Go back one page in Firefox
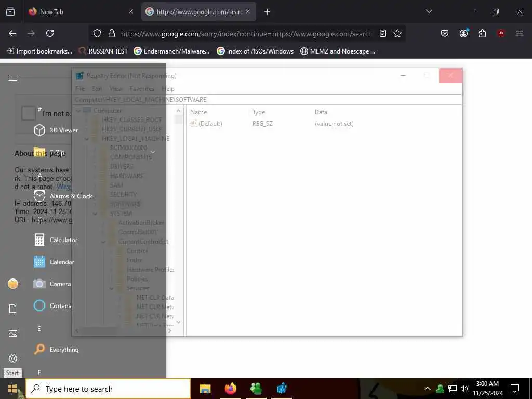This screenshot has height=399, width=532. point(12,33)
